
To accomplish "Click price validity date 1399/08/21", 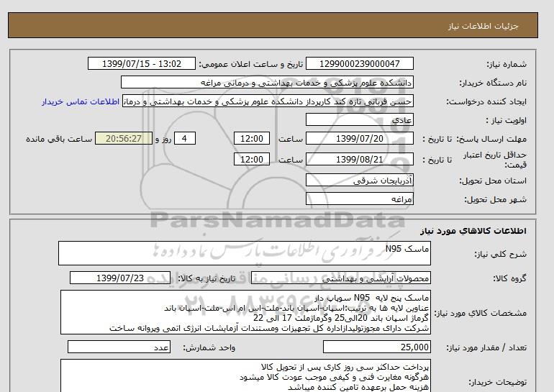I will click(359, 159).
